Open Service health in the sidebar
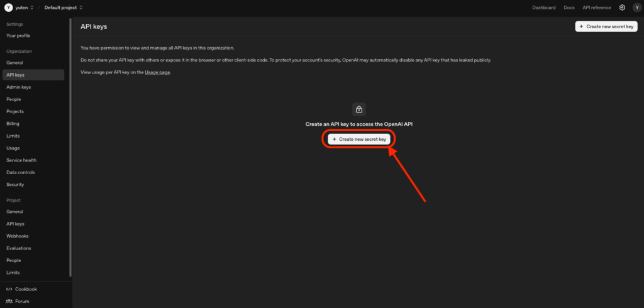The image size is (644, 308). pos(21,160)
